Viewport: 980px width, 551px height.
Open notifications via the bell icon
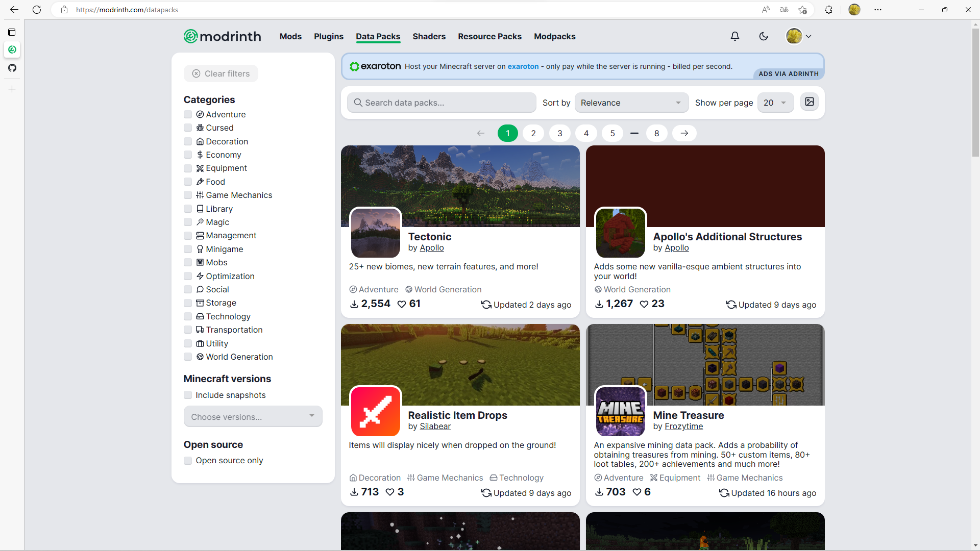[x=735, y=36]
